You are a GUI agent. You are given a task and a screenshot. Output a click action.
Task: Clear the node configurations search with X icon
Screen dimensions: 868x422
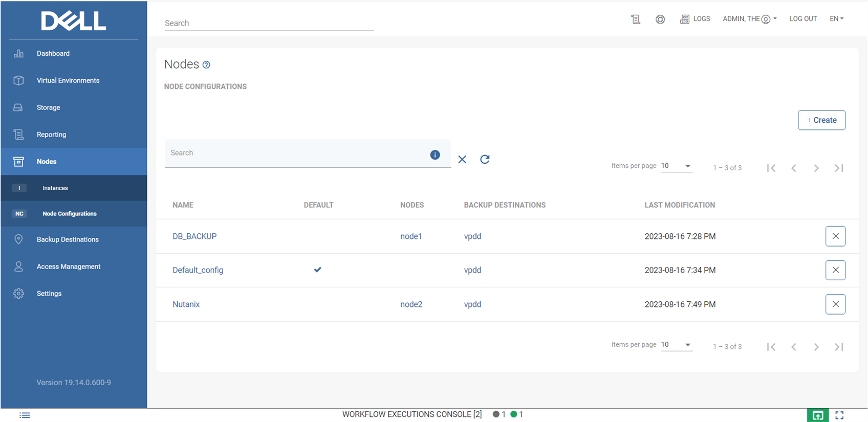click(x=462, y=159)
